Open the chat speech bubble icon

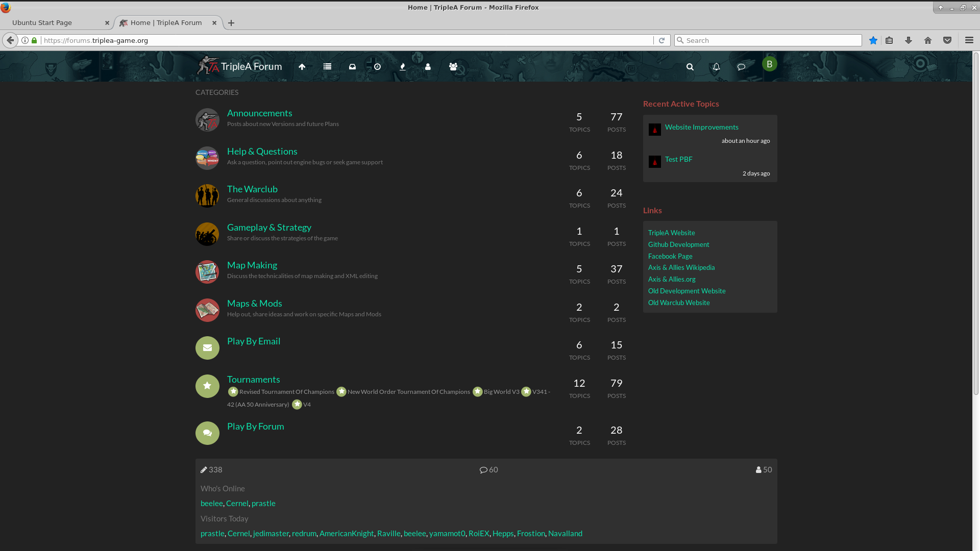click(x=741, y=67)
